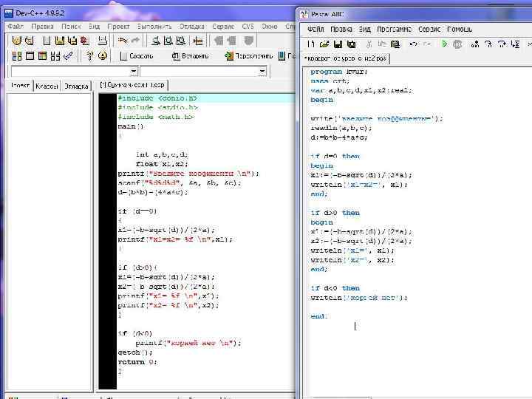532x399 pixels.
Task: Open the Поиск menu in Dev-C++
Action: coord(71,26)
